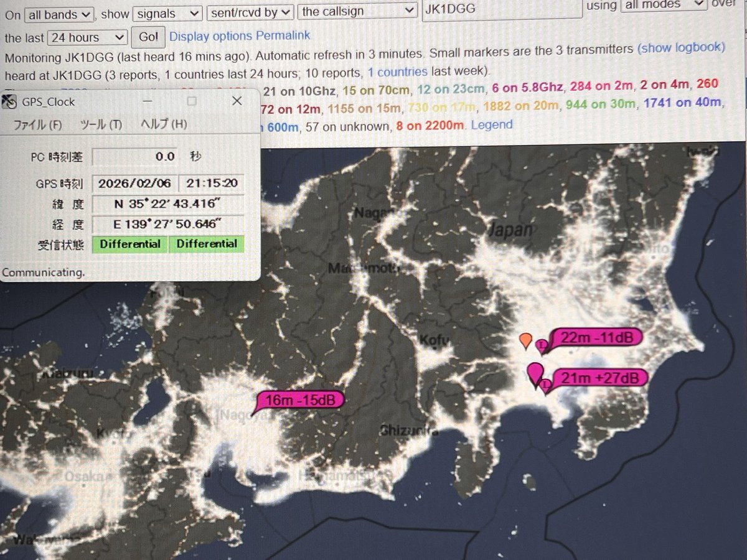This screenshot has height=560, width=747.
Task: Open the '24 hours' time range dropdown
Action: (88, 37)
